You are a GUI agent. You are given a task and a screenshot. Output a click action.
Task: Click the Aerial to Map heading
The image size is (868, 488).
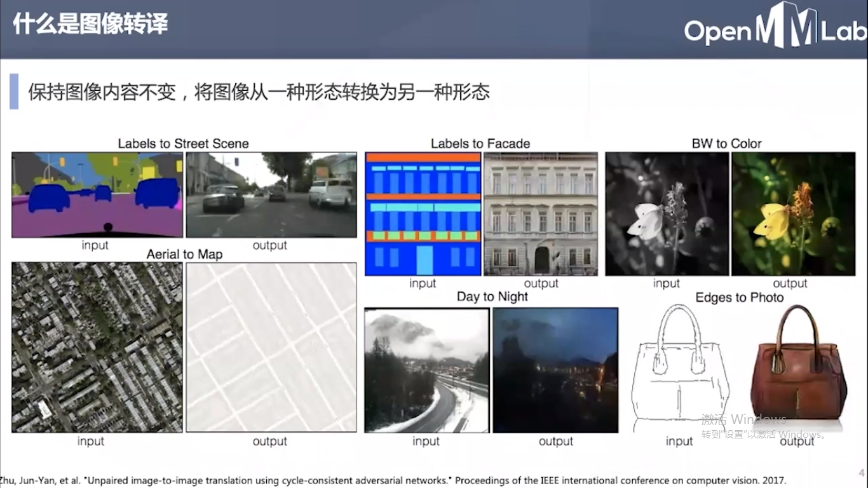coord(184,254)
